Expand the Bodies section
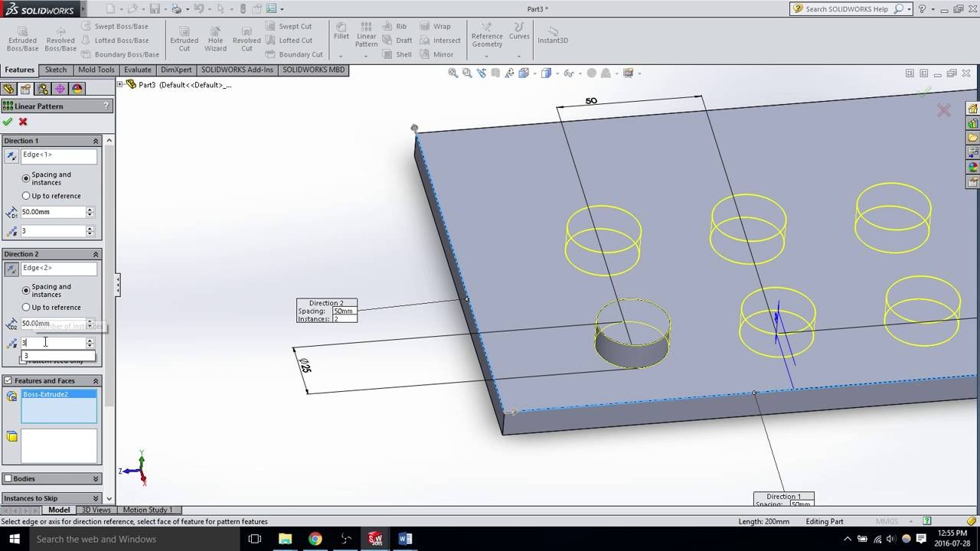 point(96,478)
